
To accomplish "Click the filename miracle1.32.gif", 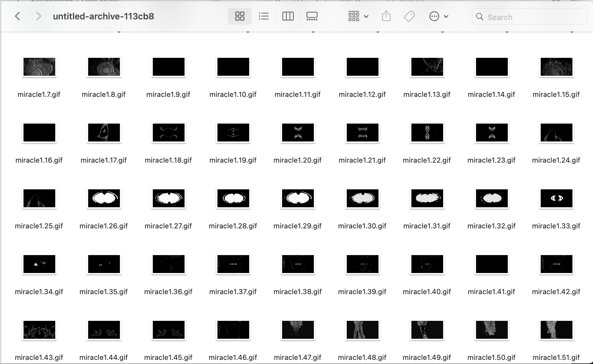I will tap(492, 226).
